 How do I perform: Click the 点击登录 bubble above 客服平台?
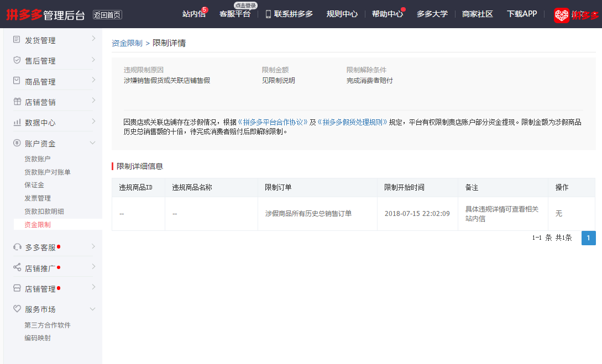[x=245, y=6]
